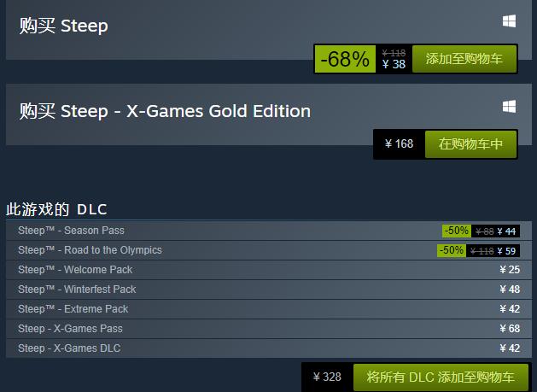The height and width of the screenshot is (392, 537).
Task: Click the Windows icon beside Steep purchase
Action: [x=509, y=21]
